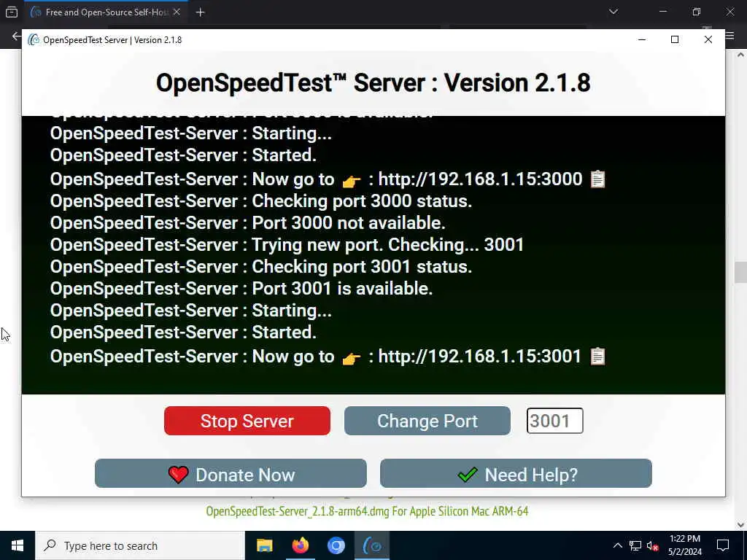
Task: Click the browser recent tabs icon at top-left
Action: tap(12, 12)
